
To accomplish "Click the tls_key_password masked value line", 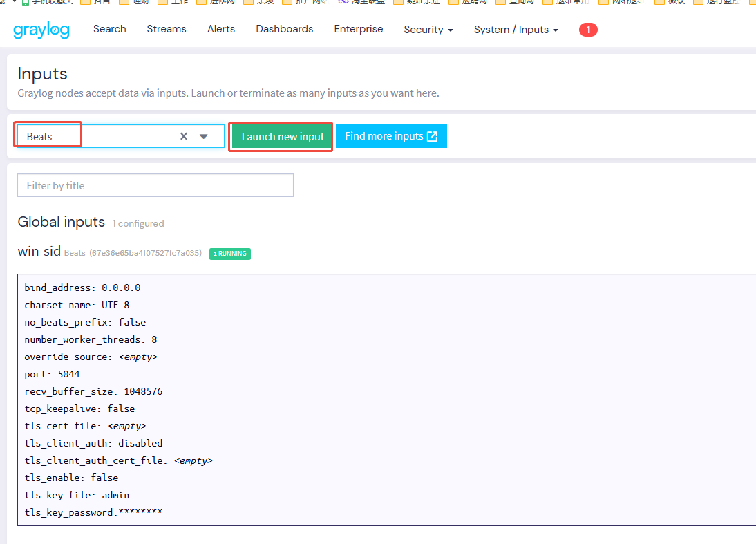I will 93,512.
